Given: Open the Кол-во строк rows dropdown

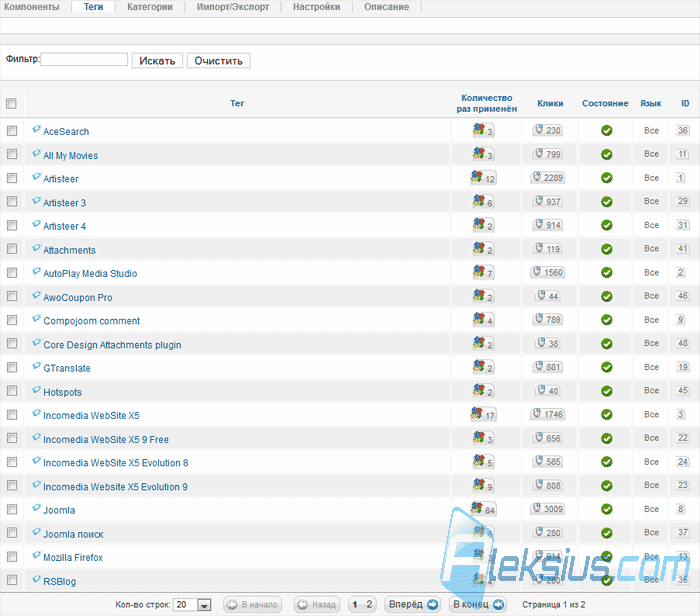Looking at the screenshot, I should coord(192,605).
